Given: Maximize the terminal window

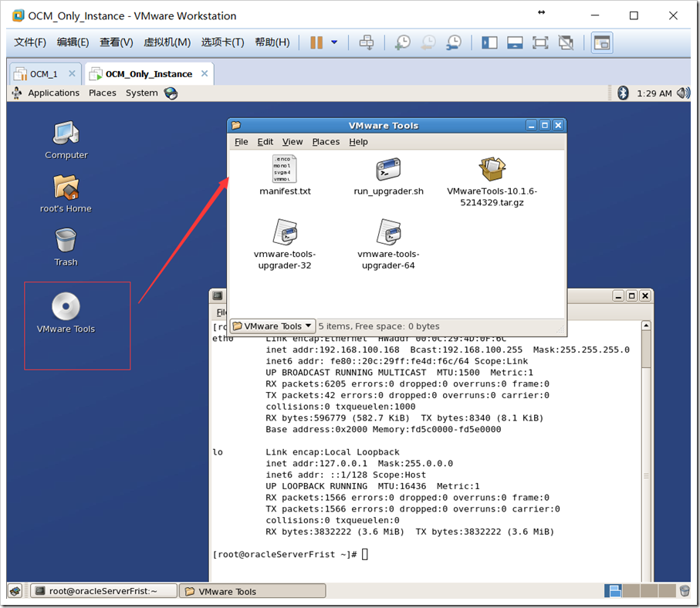Looking at the screenshot, I should click(x=631, y=296).
